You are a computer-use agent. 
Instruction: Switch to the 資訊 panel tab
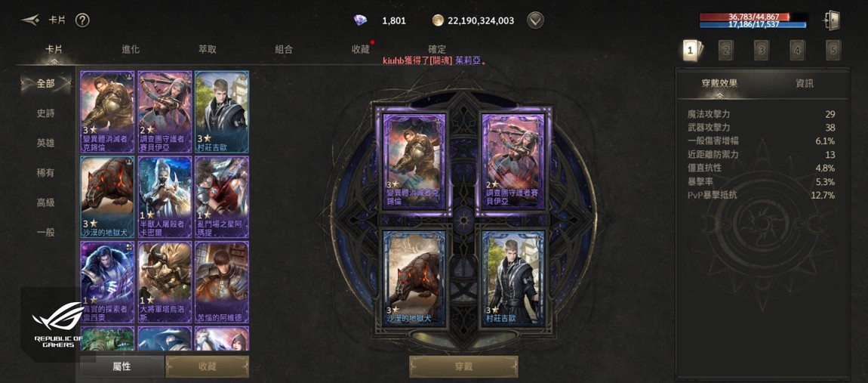[805, 84]
